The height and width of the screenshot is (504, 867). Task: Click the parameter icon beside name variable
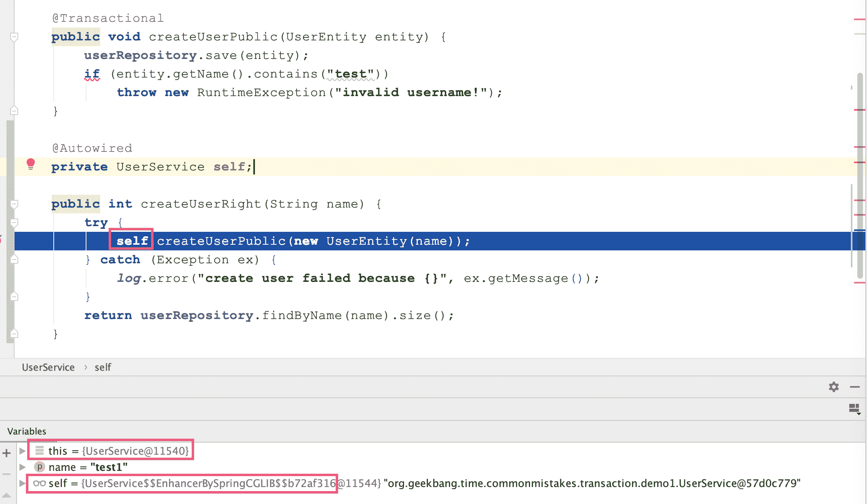click(39, 467)
